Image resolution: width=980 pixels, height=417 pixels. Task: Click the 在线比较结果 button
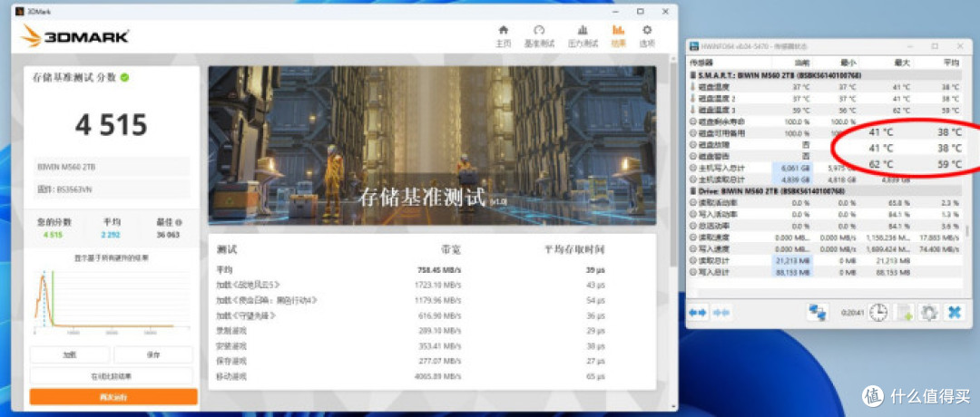point(112,376)
